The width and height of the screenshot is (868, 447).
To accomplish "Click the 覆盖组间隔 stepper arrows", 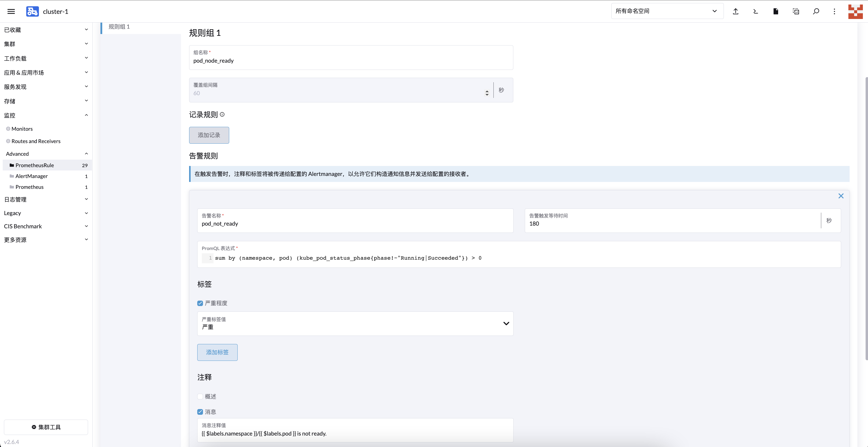I will coord(487,93).
